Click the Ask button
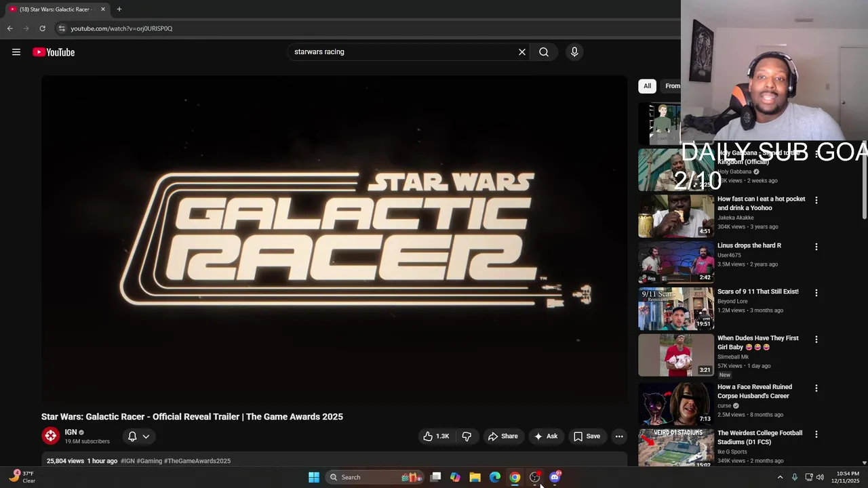 tap(546, 436)
